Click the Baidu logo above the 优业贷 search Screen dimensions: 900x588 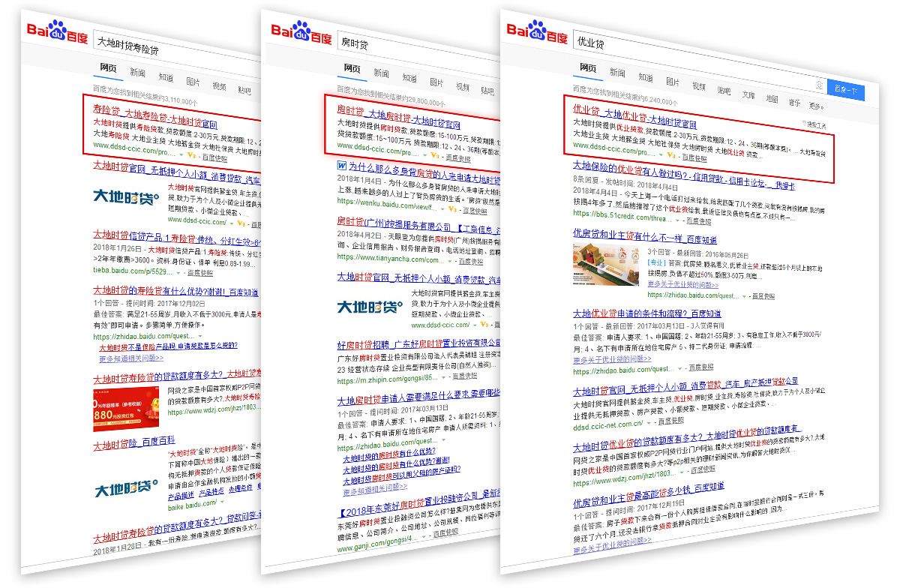click(536, 32)
